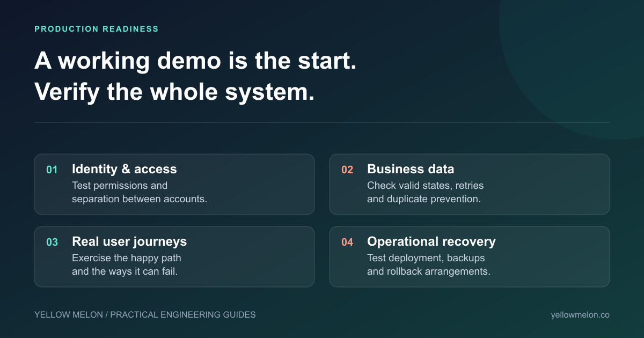
Task: Select the Real user journeys title
Action: pyautogui.click(x=129, y=241)
